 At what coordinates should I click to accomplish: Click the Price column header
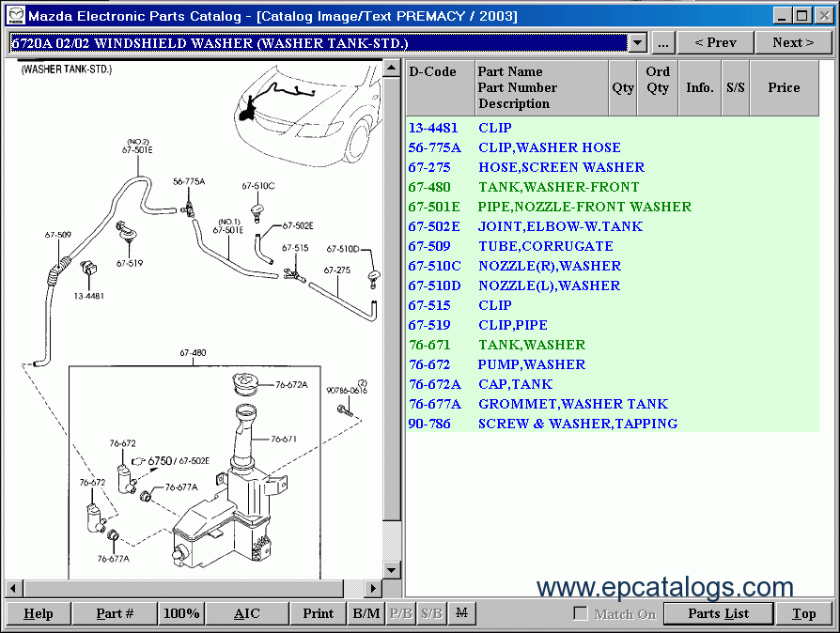785,88
